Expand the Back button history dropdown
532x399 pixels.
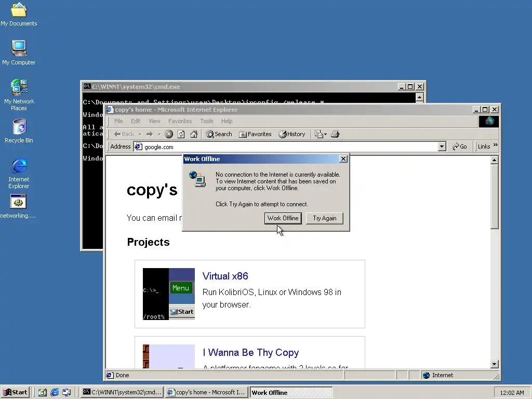click(140, 135)
